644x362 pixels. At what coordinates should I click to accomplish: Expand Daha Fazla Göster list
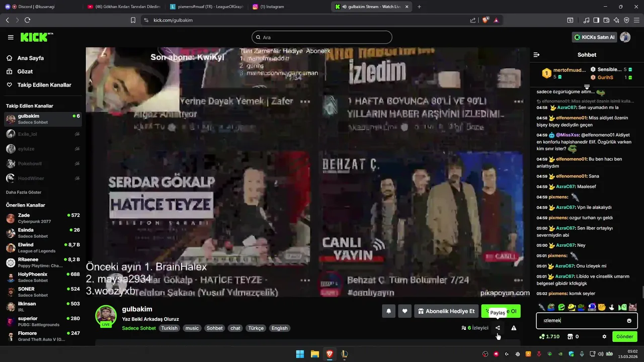24,192
